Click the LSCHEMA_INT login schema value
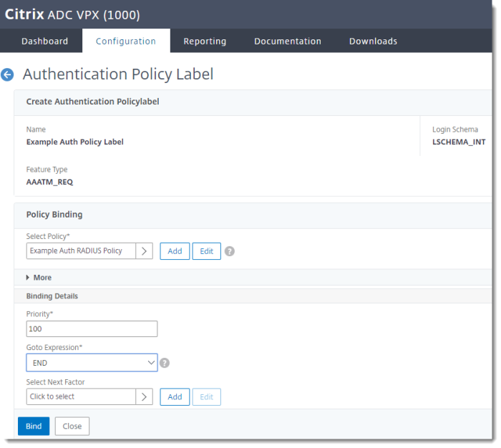The image size is (501, 448). point(459,142)
